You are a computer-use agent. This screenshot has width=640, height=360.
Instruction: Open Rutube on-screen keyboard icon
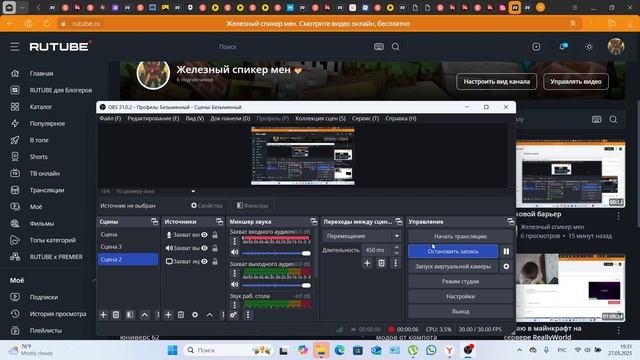[379, 47]
